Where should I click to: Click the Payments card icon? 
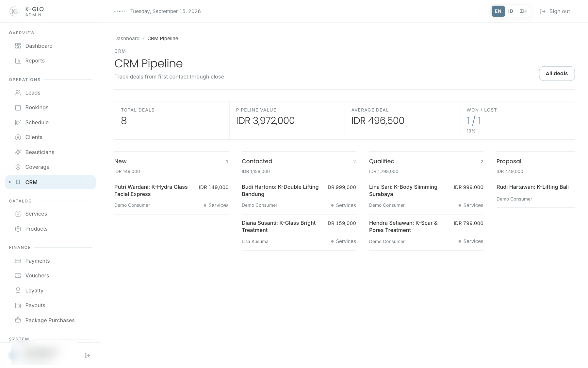tap(18, 261)
